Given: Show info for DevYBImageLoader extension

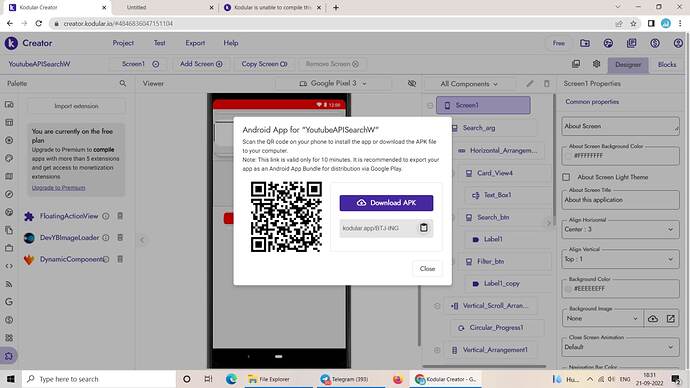Looking at the screenshot, I should [x=106, y=238].
